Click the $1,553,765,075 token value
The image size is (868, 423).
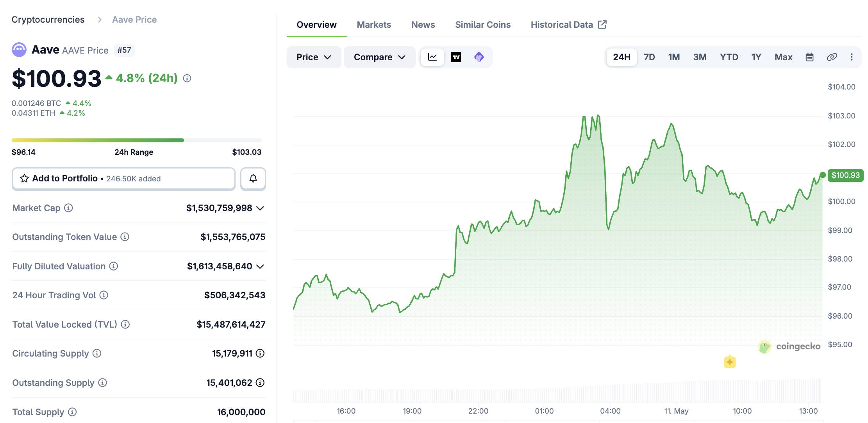[x=233, y=237]
